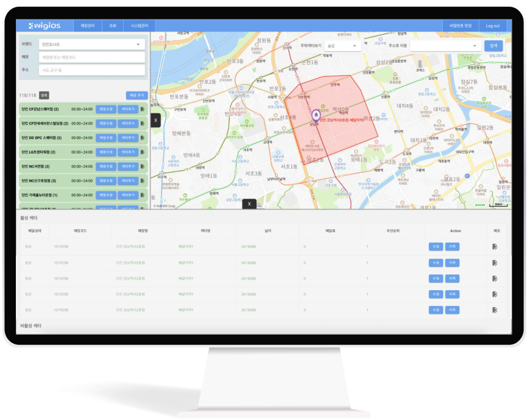Click the dark 범례 button beside 118/118
Image resolution: width=530 pixels, height=420 pixels.
click(44, 96)
